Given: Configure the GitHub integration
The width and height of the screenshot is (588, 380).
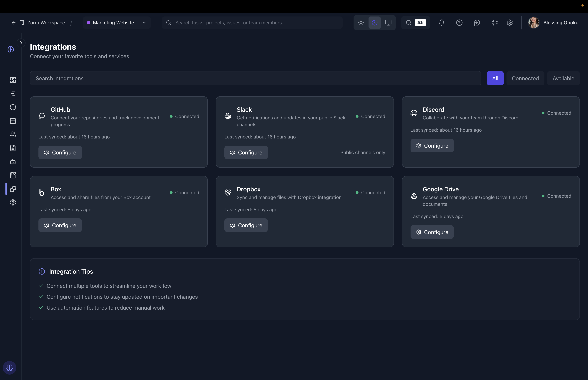Looking at the screenshot, I should [60, 153].
